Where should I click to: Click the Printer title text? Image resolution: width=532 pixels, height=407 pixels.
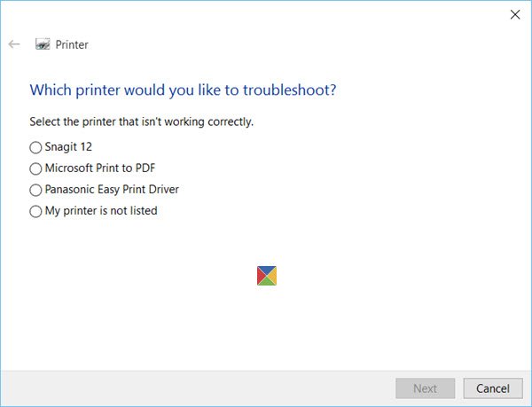pyautogui.click(x=72, y=44)
